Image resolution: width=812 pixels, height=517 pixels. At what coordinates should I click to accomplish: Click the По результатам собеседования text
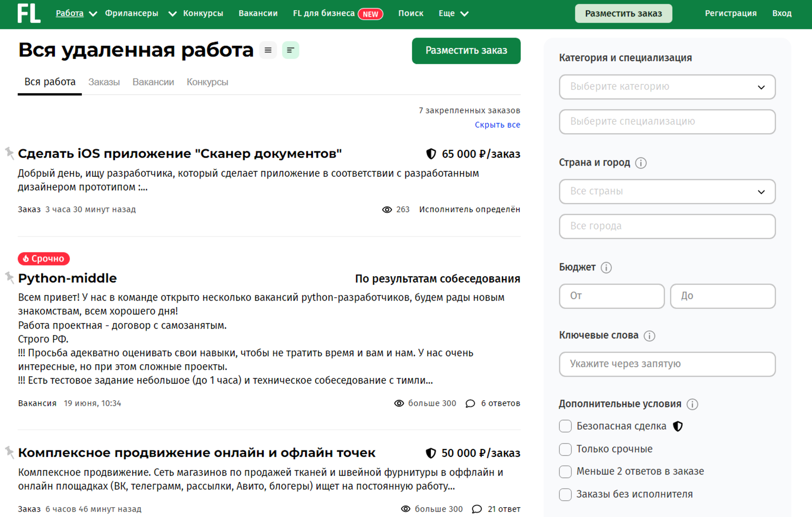tap(437, 279)
